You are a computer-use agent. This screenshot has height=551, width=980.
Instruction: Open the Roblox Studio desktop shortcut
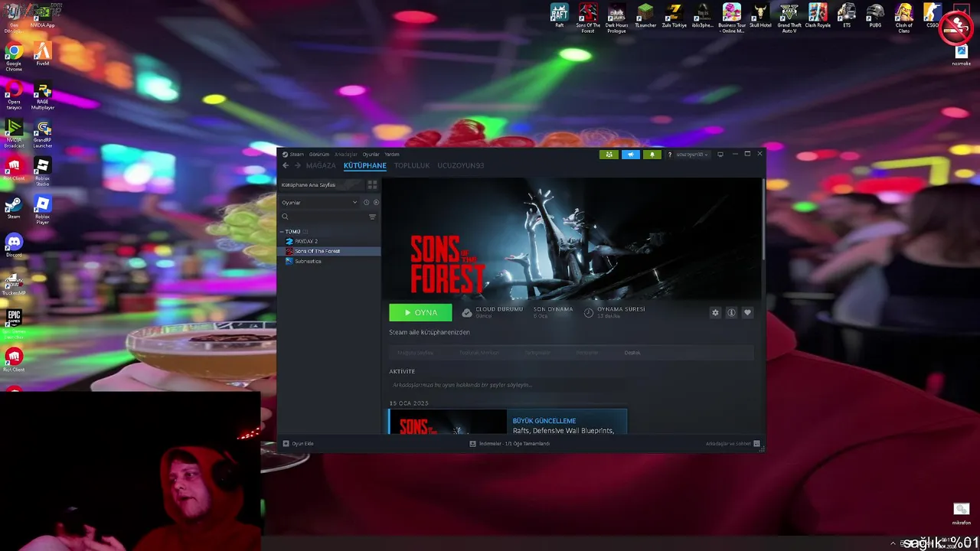(43, 171)
